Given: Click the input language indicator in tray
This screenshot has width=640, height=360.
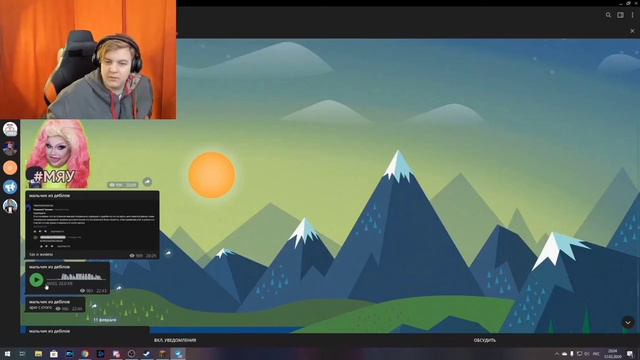Looking at the screenshot, I should [596, 354].
